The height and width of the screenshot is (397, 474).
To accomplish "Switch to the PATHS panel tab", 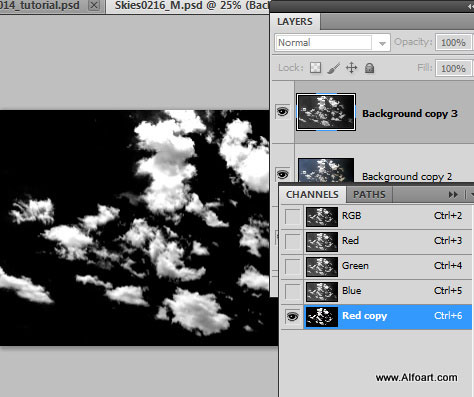I will [x=369, y=195].
